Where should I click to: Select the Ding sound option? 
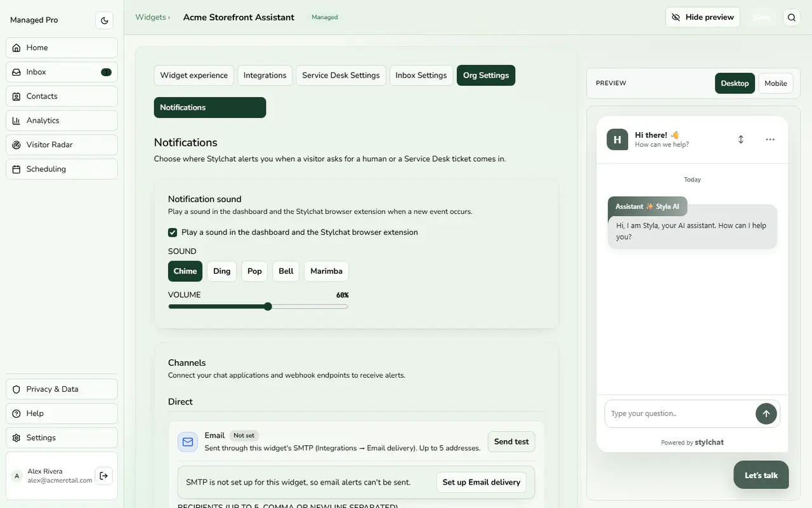click(222, 271)
